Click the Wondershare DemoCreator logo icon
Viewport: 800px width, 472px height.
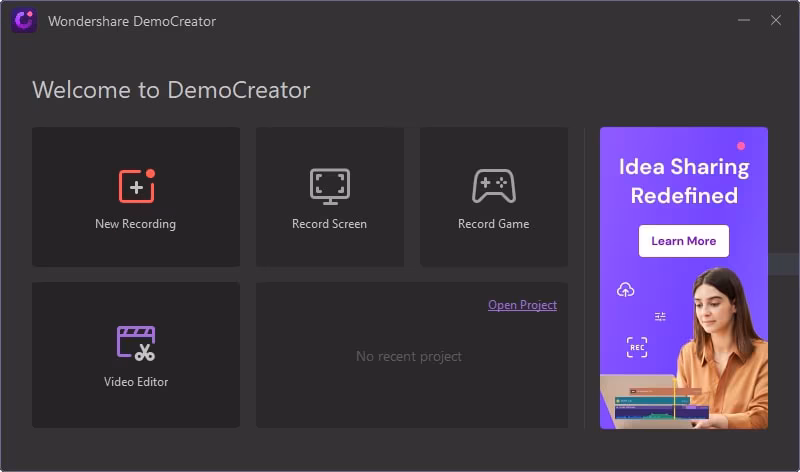point(24,20)
